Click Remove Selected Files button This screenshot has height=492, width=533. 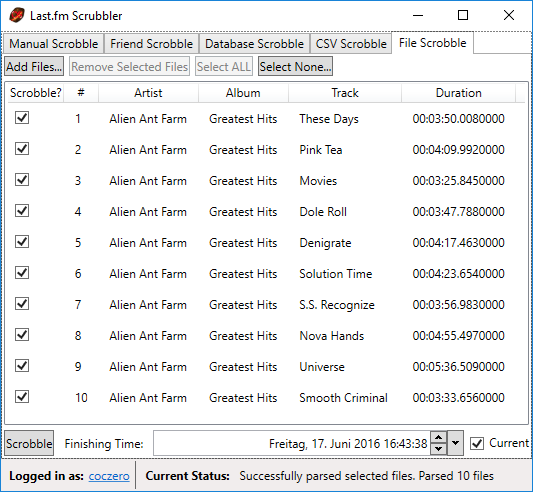point(130,66)
